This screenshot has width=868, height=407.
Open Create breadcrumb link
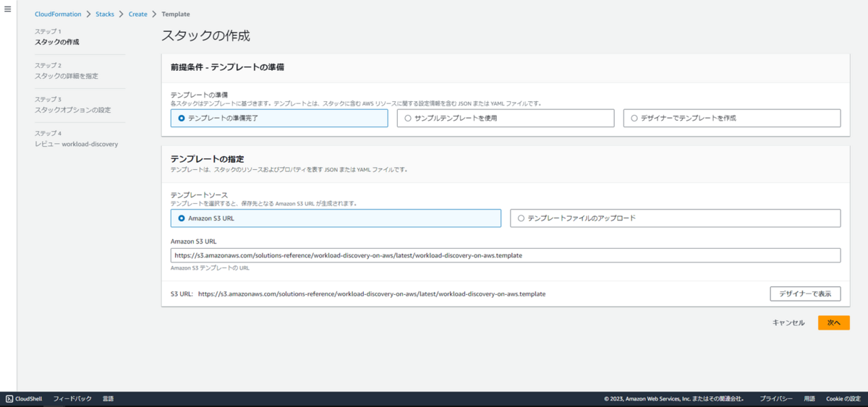(137, 14)
